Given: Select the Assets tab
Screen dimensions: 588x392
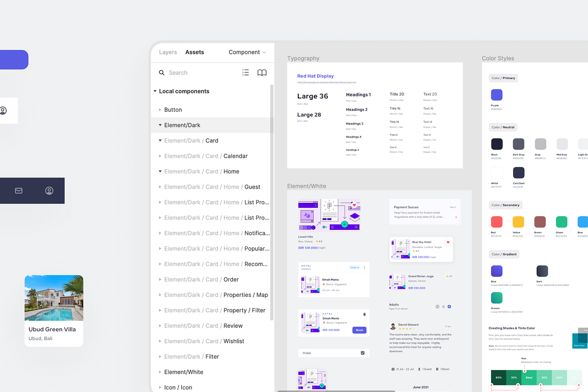Looking at the screenshot, I should click(195, 52).
